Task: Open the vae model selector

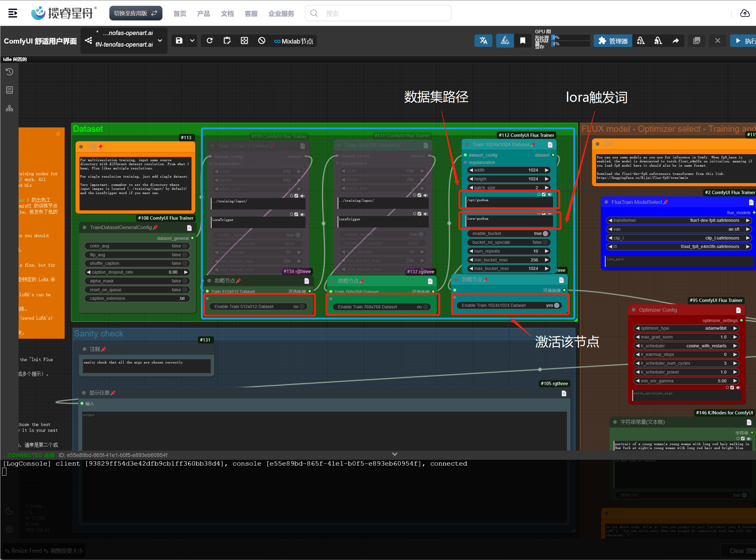Action: click(679, 229)
